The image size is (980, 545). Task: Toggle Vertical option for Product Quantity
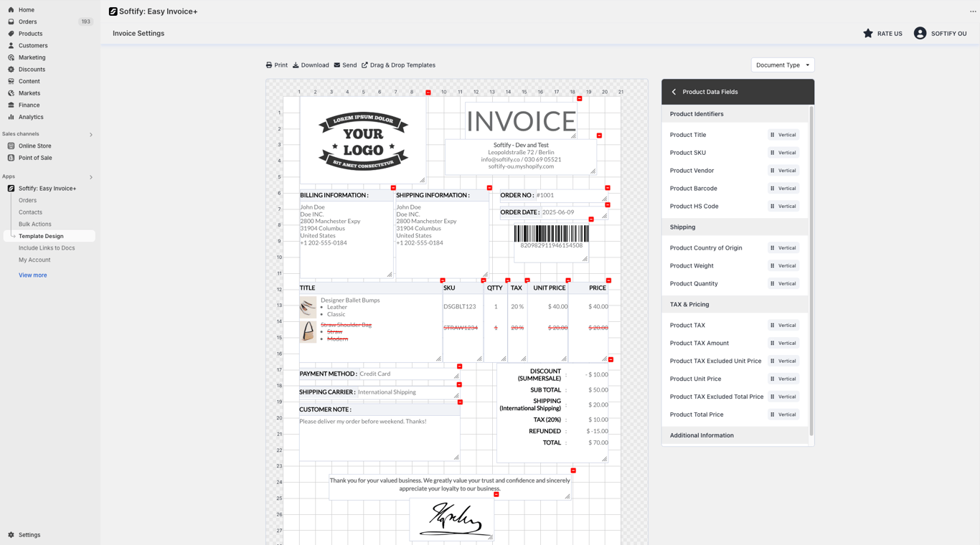783,284
